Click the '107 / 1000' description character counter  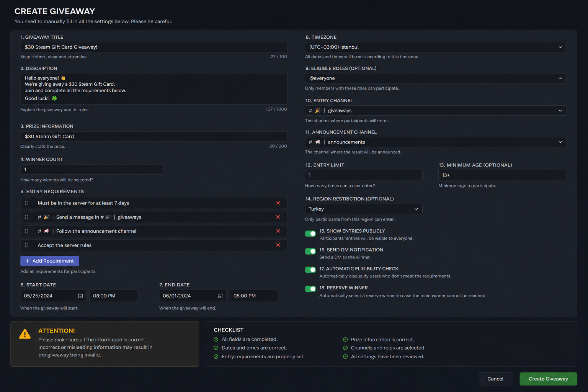[276, 109]
